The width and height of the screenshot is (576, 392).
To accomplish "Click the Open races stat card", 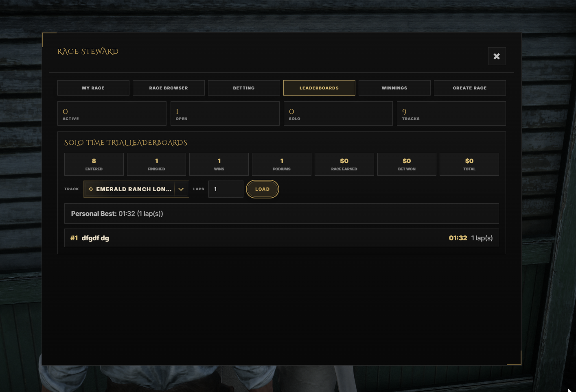I will 225,113.
